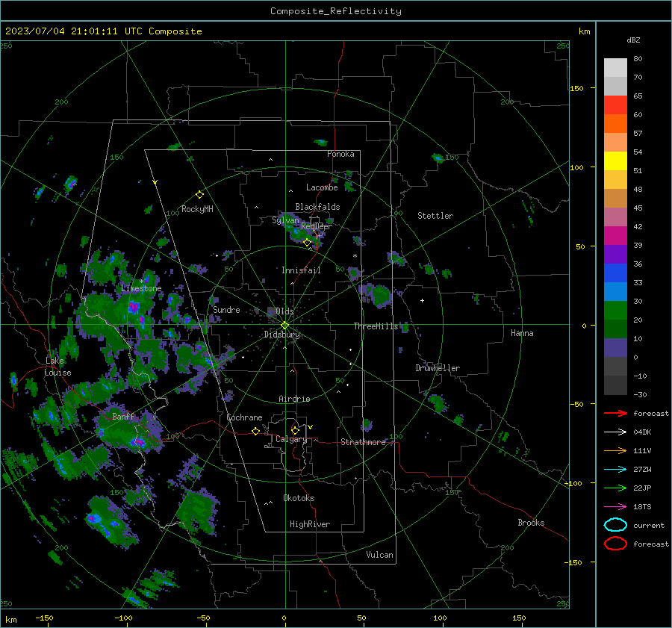Click the cyan current ellipse legend icon

(x=615, y=525)
